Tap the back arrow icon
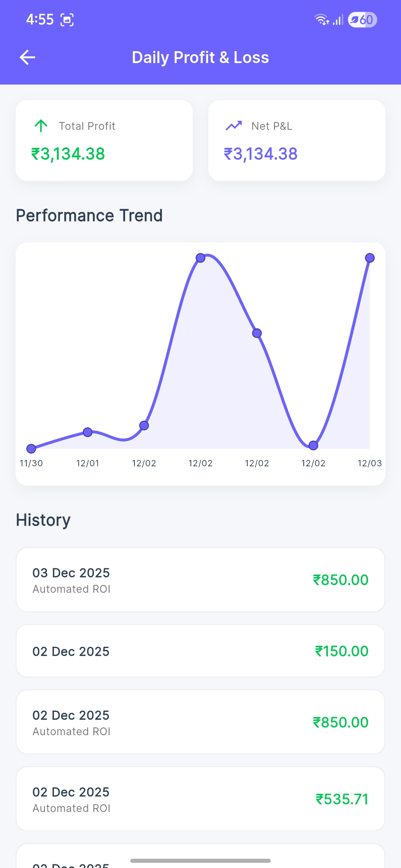This screenshot has height=868, width=401. pyautogui.click(x=27, y=57)
